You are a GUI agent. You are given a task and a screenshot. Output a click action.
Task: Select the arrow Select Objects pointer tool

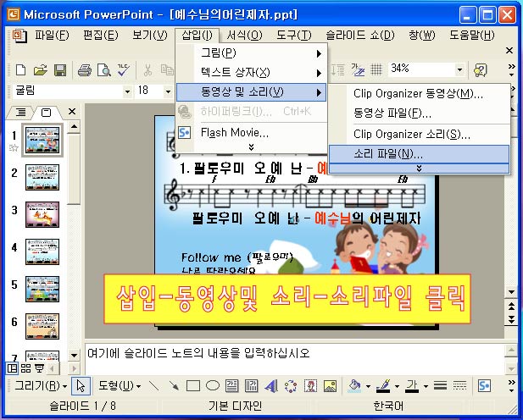click(81, 386)
